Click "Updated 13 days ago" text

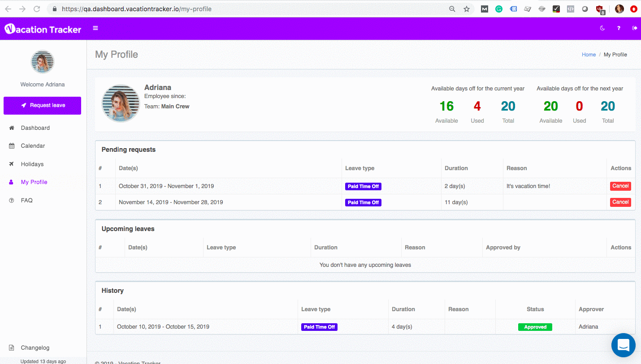[43, 361]
